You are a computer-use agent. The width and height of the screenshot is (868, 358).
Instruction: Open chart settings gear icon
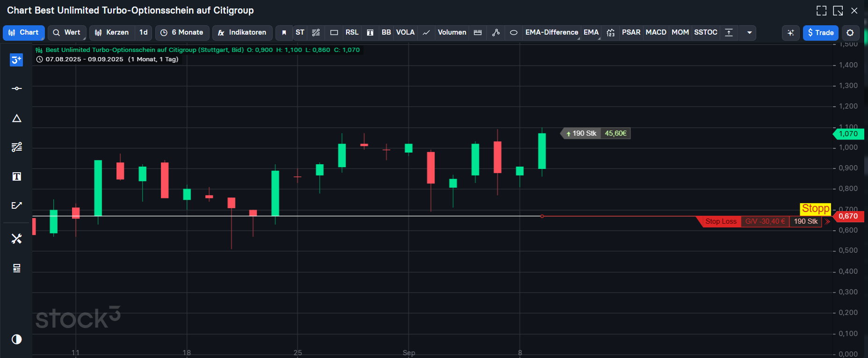point(850,33)
